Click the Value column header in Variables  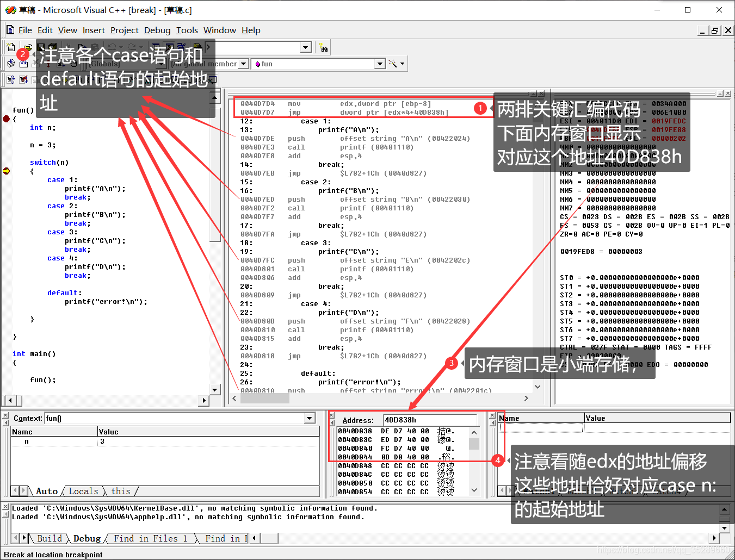(208, 432)
